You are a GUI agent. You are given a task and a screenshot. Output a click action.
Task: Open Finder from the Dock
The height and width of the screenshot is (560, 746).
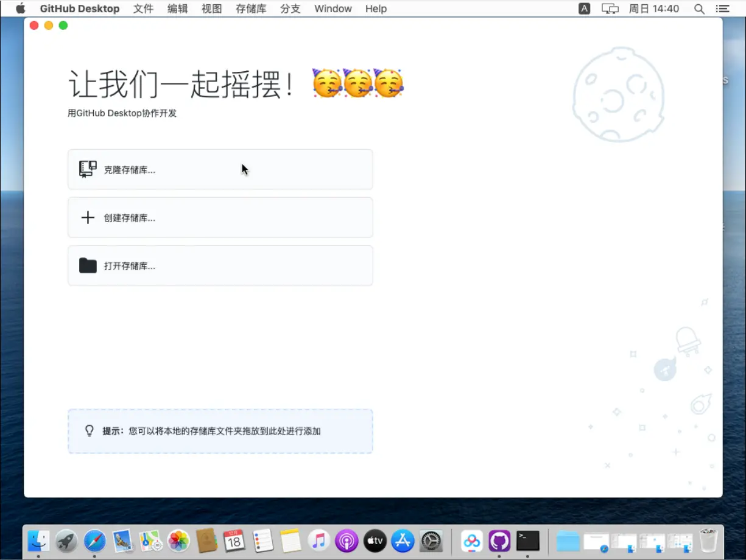pos(39,540)
